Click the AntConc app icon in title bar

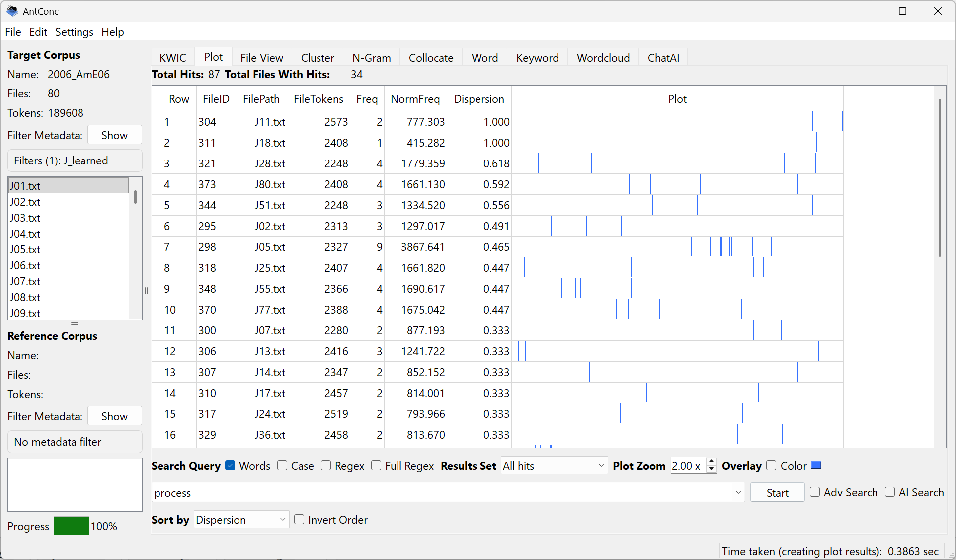click(12, 11)
